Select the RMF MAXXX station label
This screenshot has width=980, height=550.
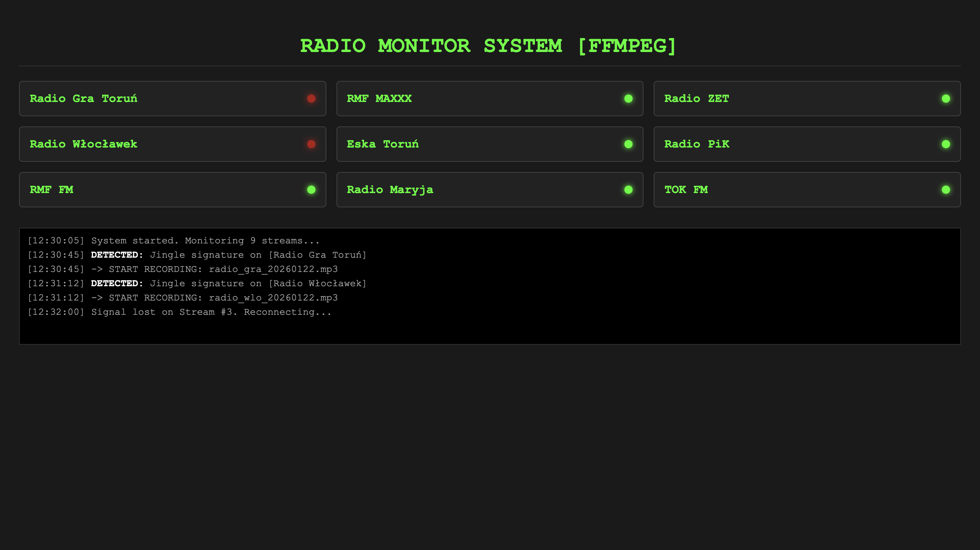(x=379, y=99)
